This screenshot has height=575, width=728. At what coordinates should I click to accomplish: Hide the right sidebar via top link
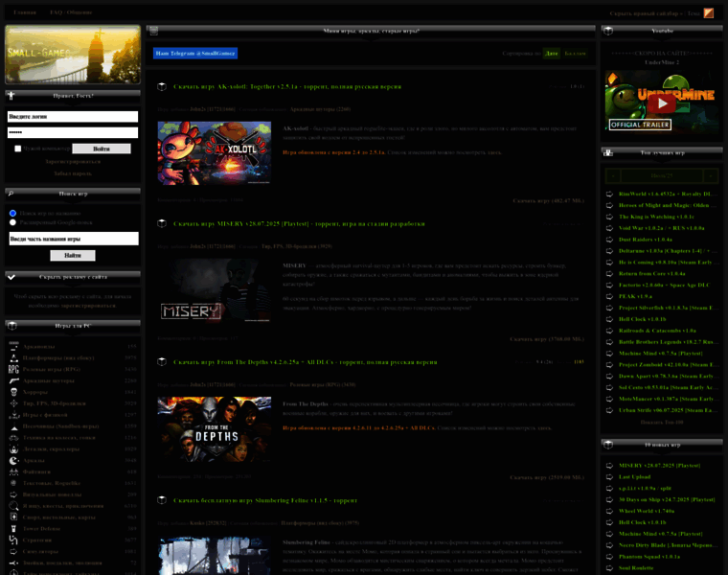tap(646, 13)
